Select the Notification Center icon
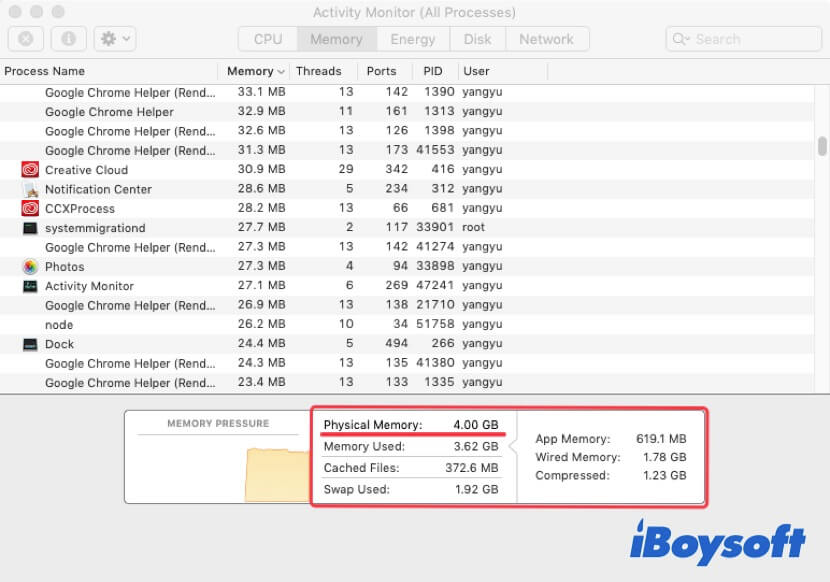Viewport: 830px width, 582px height. click(x=30, y=189)
